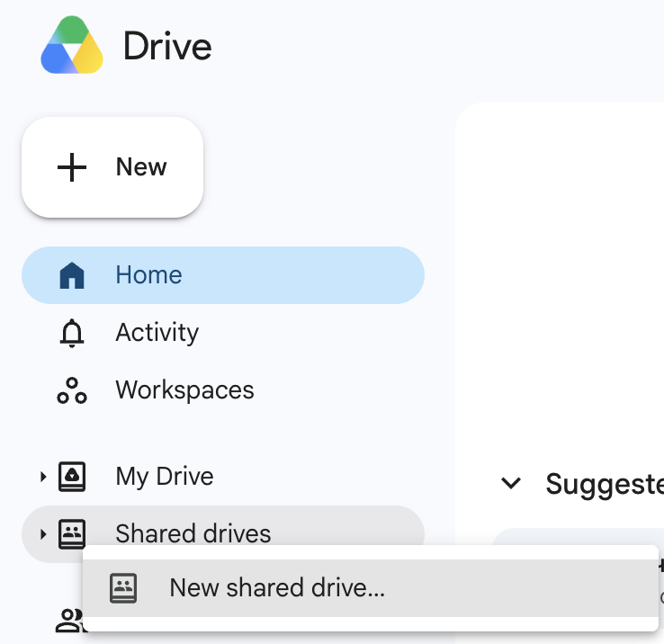Click the Drive title text
Viewport: 664px width, 644px height.
(x=167, y=46)
